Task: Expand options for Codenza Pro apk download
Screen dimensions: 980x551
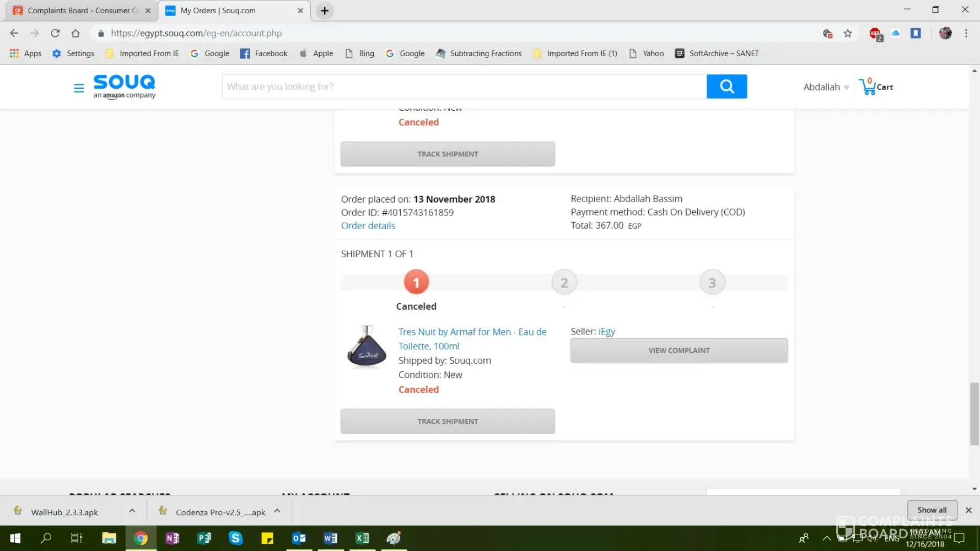Action: point(277,511)
